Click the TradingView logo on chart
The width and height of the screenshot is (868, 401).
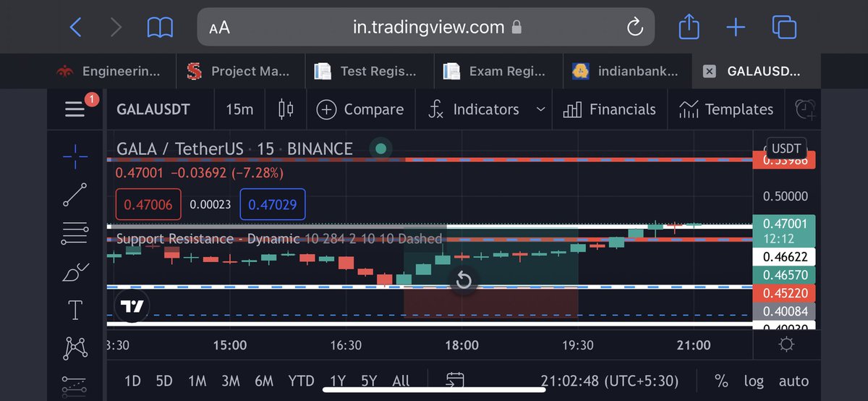(133, 306)
